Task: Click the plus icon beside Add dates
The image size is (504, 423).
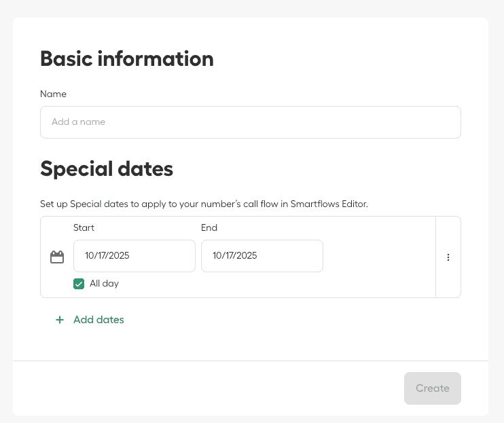Action: pyautogui.click(x=60, y=320)
